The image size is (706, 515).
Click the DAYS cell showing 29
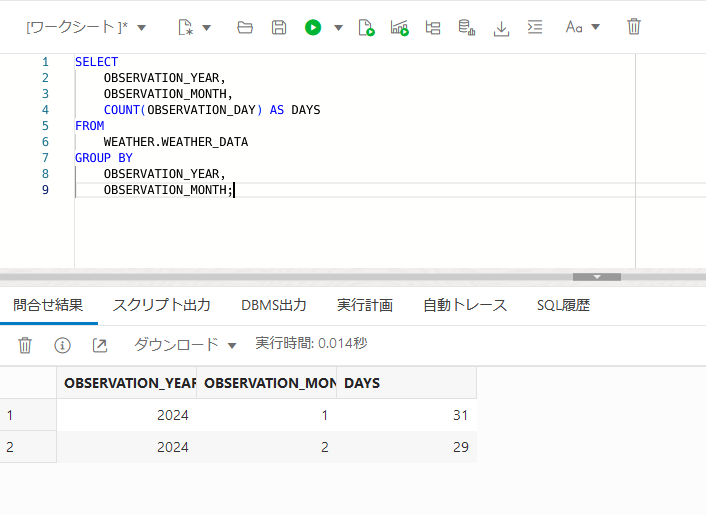coord(407,447)
